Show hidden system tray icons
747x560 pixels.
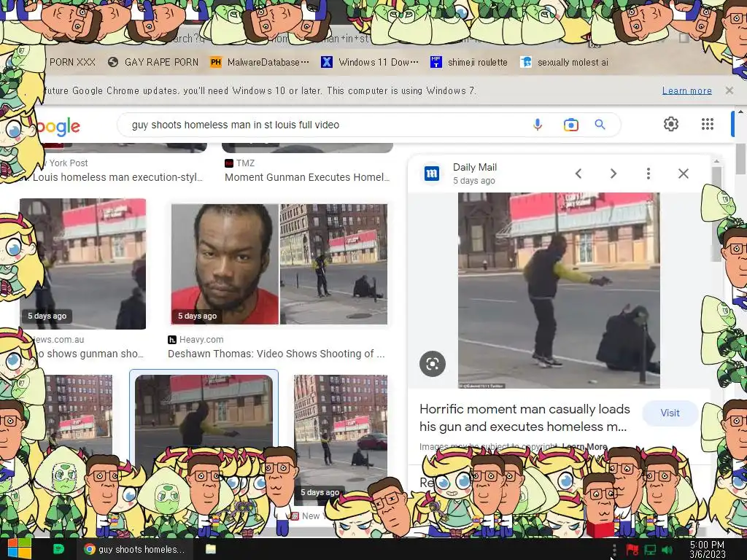pyautogui.click(x=614, y=550)
